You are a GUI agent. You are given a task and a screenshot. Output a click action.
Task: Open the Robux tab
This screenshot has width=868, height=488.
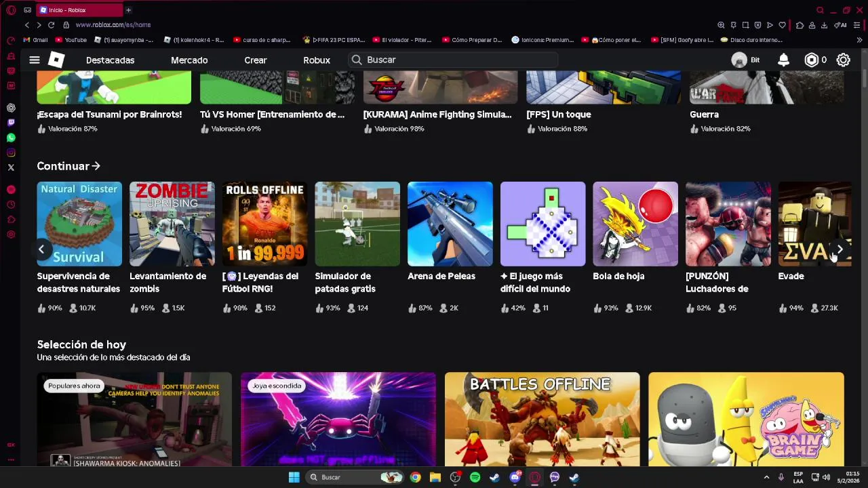click(x=317, y=60)
